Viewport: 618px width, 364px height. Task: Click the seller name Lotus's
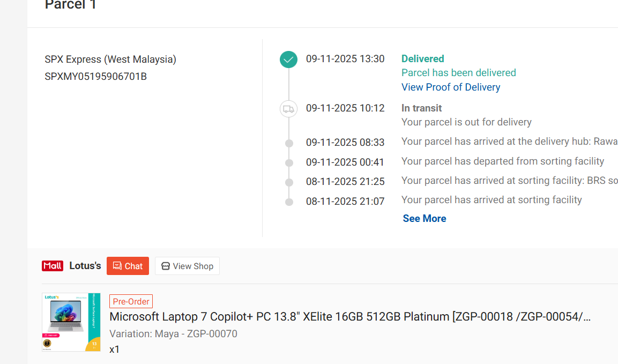85,265
